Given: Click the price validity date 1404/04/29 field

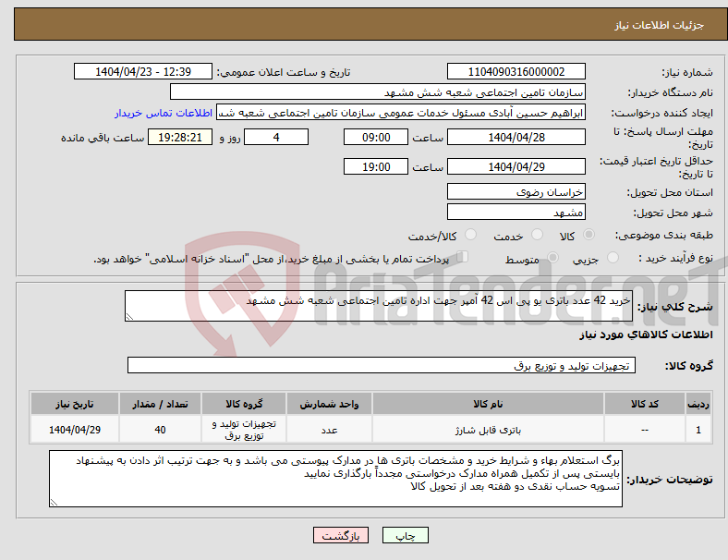Looking at the screenshot, I should (516, 166).
